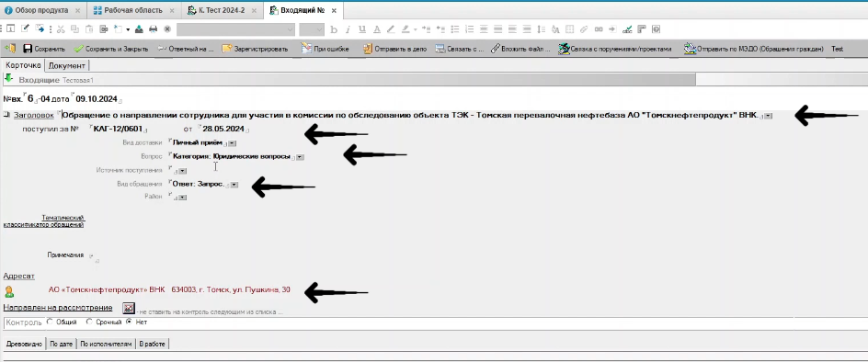Click Отправить в дело toolbar button
Image resolution: width=868 pixels, height=362 pixels.
coord(394,49)
